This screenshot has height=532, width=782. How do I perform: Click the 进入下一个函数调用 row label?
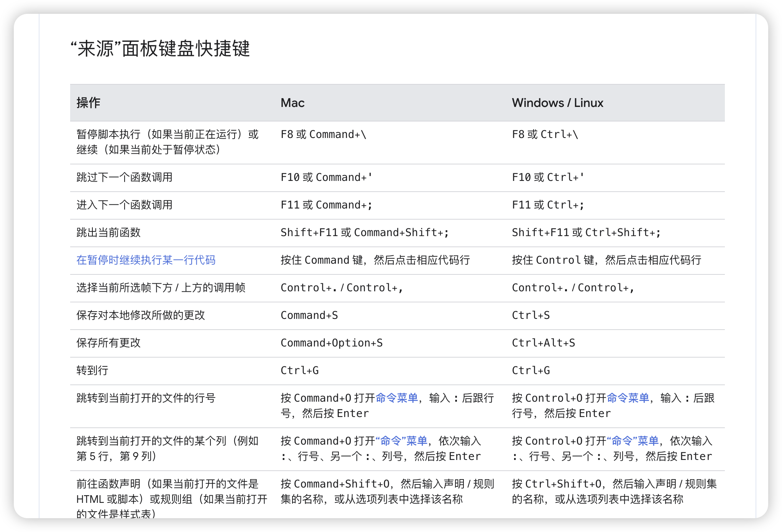[x=125, y=205]
